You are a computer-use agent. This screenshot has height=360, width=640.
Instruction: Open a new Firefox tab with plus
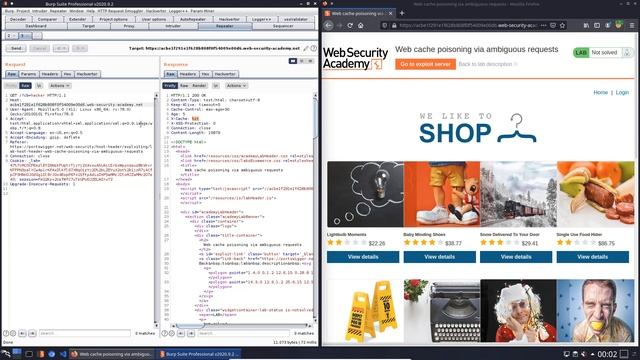pyautogui.click(x=402, y=13)
